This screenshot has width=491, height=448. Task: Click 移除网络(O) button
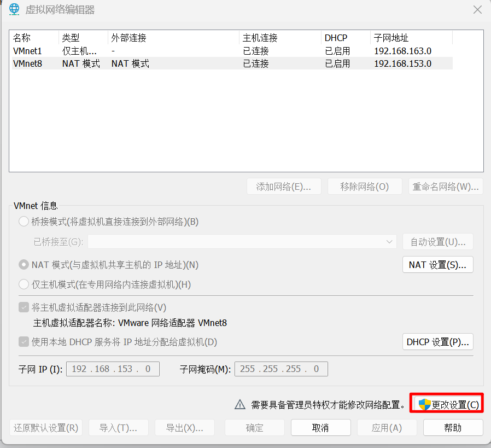click(x=365, y=187)
